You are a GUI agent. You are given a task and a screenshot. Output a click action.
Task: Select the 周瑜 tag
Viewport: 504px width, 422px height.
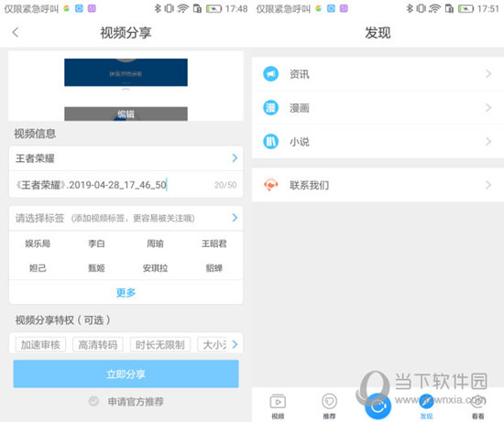click(x=155, y=243)
